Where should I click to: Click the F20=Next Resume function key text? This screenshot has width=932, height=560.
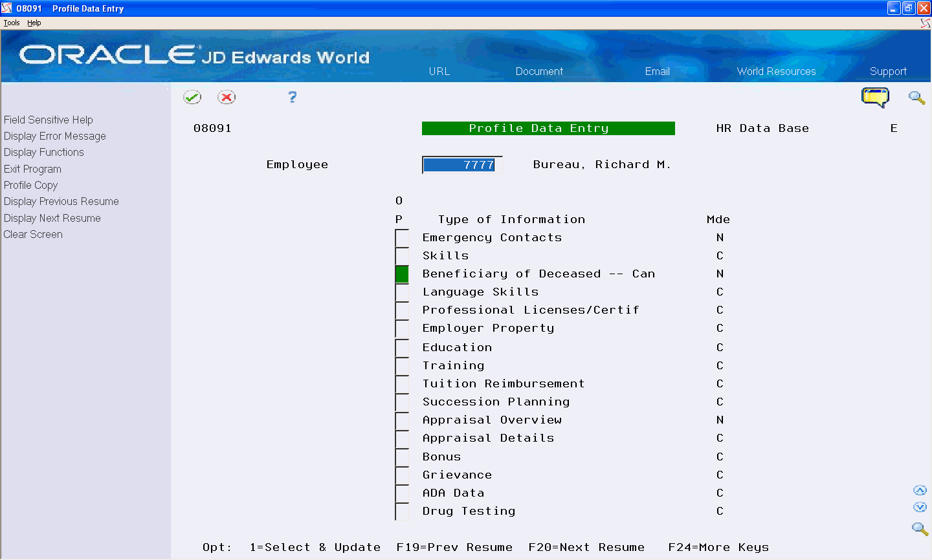(x=586, y=547)
